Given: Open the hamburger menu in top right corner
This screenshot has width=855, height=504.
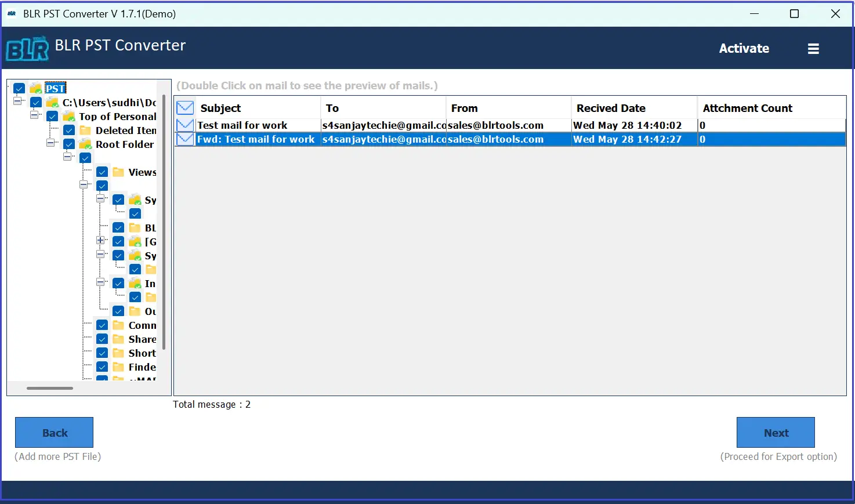Looking at the screenshot, I should pyautogui.click(x=813, y=48).
